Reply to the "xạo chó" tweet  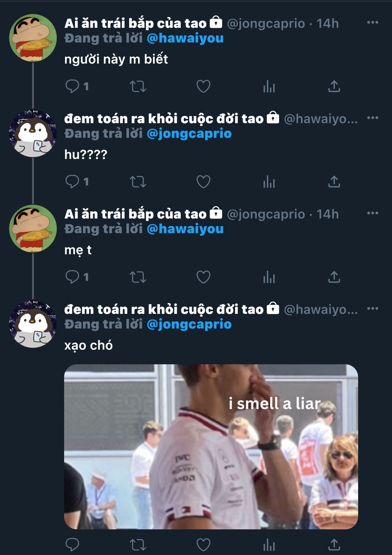click(x=72, y=545)
